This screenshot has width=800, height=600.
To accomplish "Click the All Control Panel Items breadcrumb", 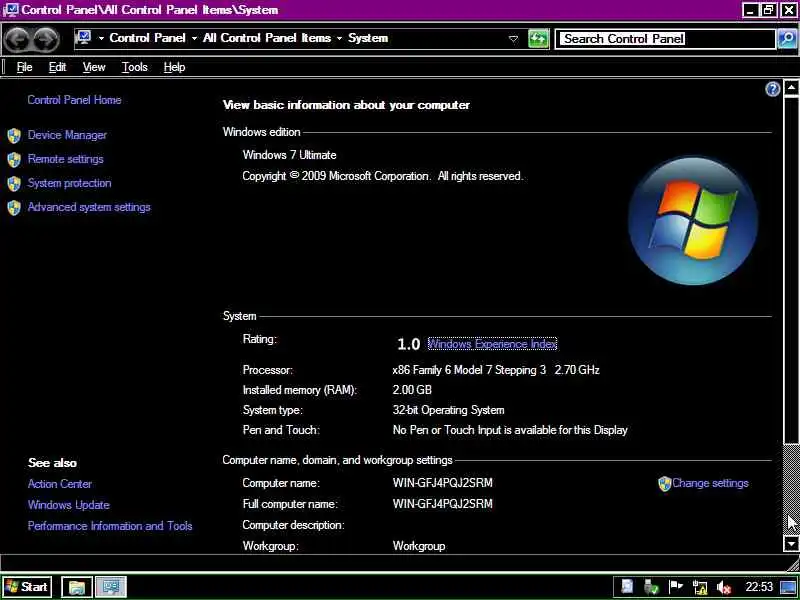I will [x=267, y=38].
